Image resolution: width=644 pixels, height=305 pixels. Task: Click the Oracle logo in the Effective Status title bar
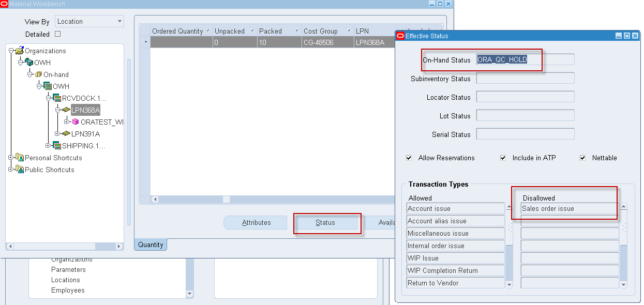click(399, 36)
